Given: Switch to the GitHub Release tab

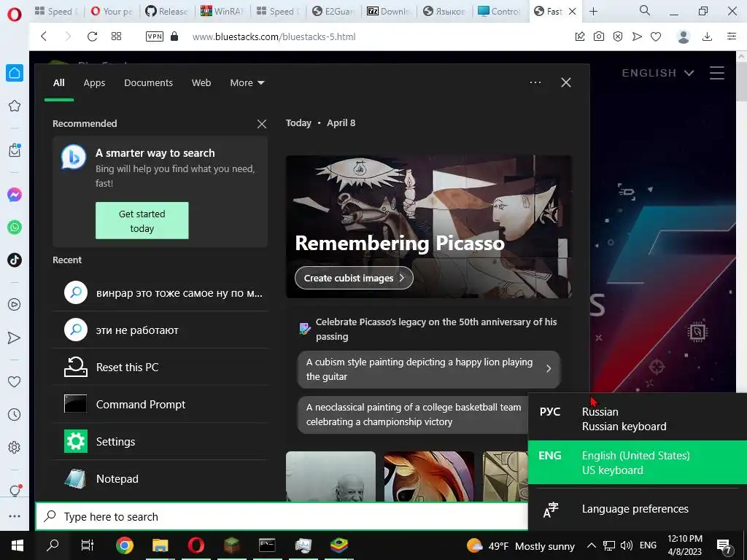Looking at the screenshot, I should coord(167,12).
